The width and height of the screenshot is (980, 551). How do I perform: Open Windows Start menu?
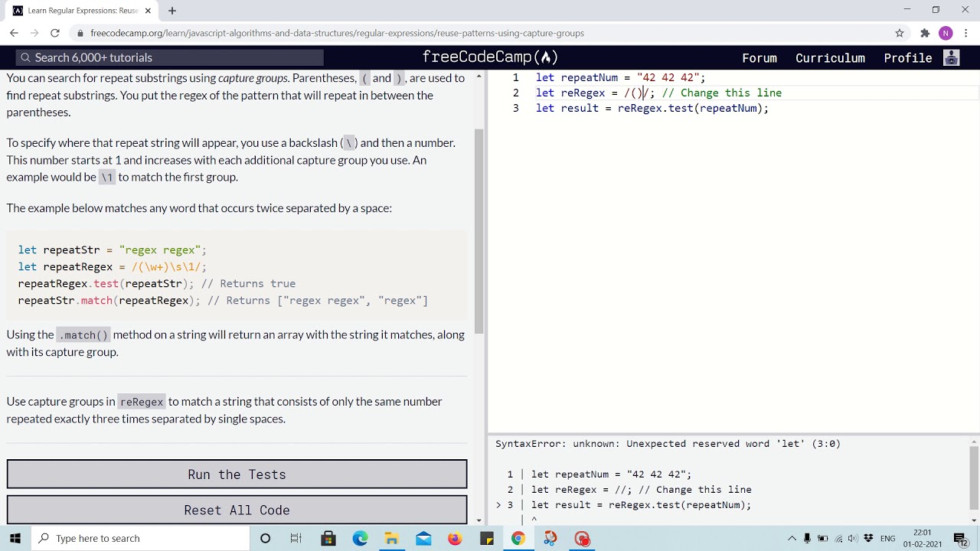(15, 538)
